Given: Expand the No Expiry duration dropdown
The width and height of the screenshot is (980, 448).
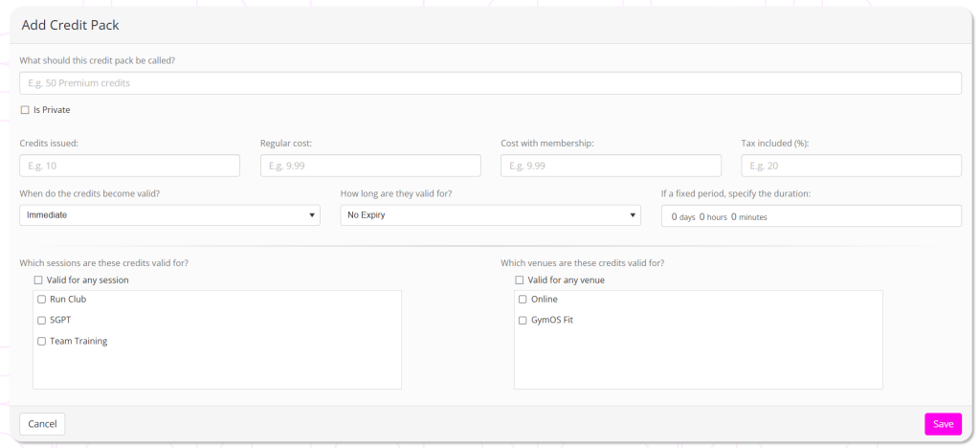Looking at the screenshot, I should point(490,215).
